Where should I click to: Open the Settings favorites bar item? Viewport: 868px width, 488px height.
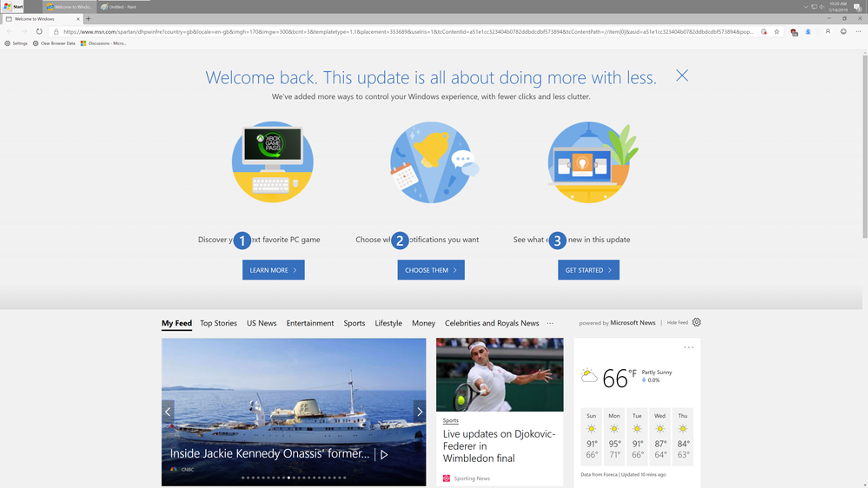(16, 43)
